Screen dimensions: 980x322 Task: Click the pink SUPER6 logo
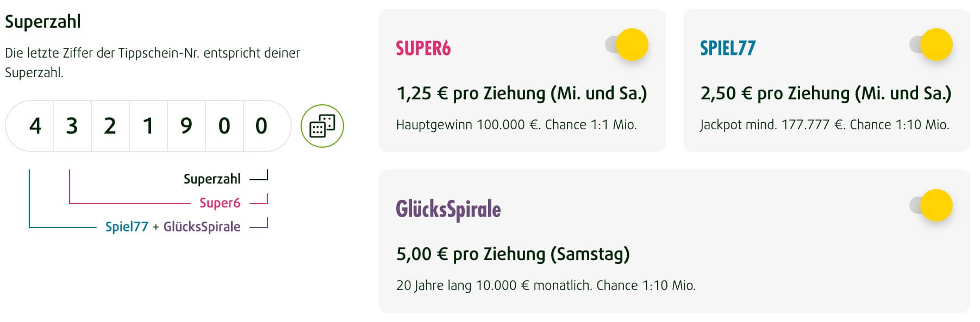click(x=423, y=48)
